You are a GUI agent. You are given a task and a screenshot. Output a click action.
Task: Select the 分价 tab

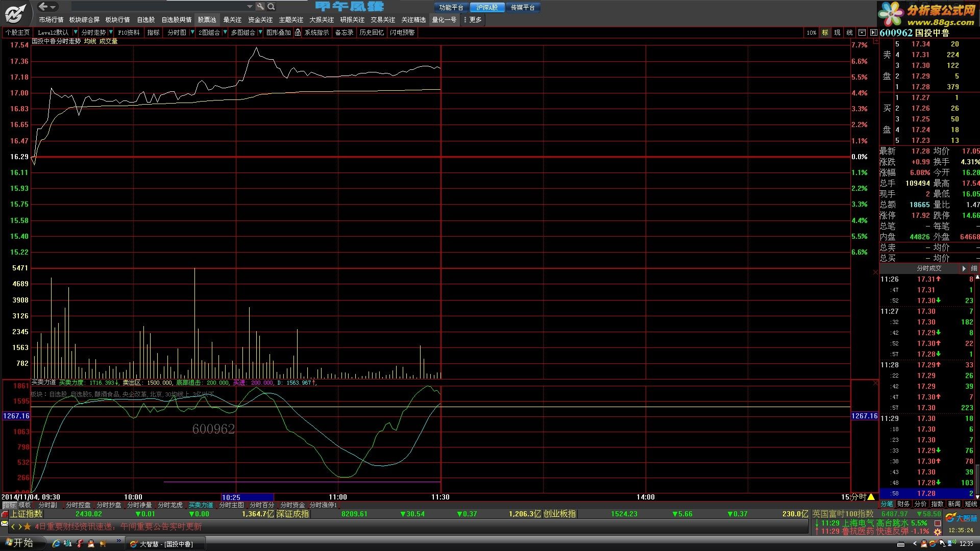click(920, 504)
